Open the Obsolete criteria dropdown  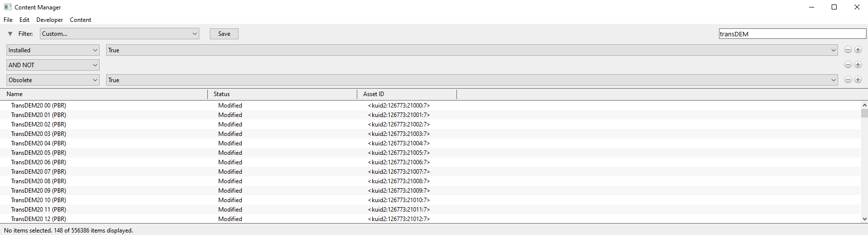pyautogui.click(x=53, y=80)
